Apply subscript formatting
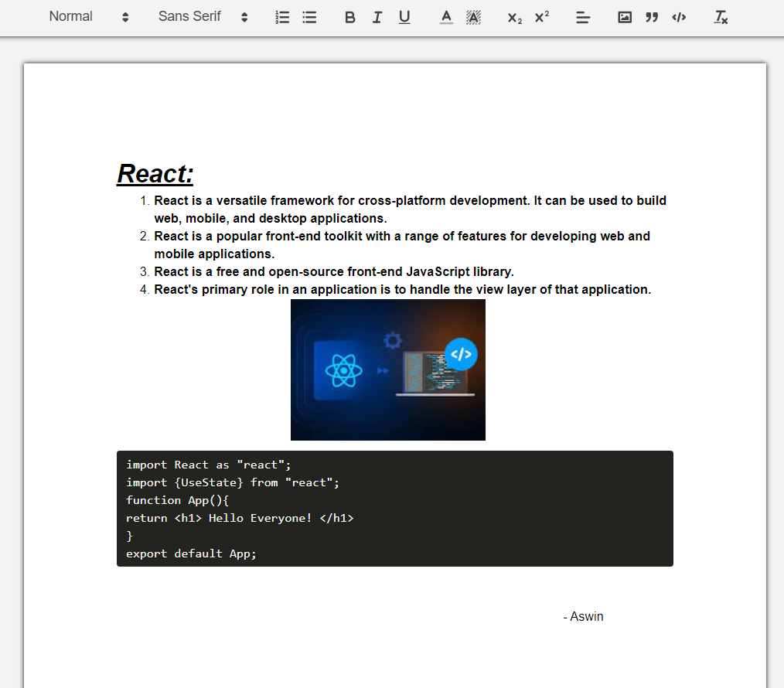This screenshot has height=688, width=784. coord(514,18)
